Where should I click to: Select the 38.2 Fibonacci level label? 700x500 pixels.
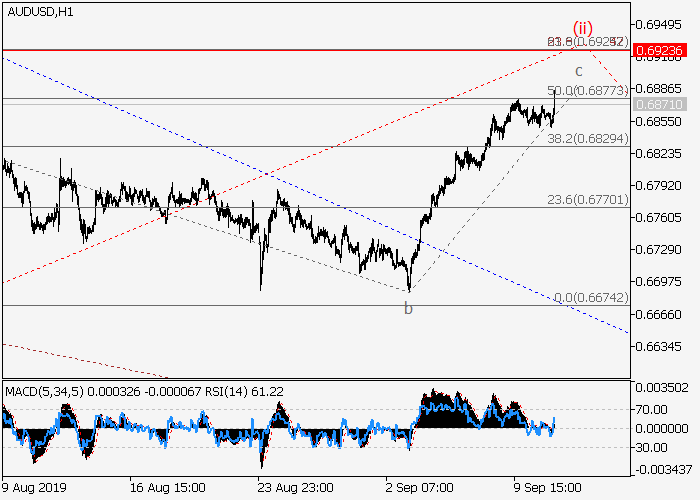pos(587,139)
